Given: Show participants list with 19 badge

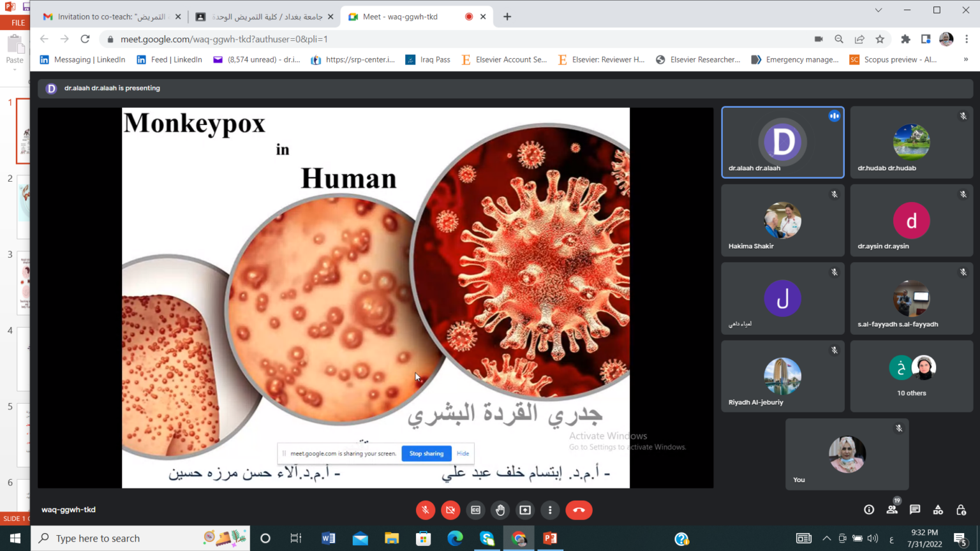Looking at the screenshot, I should 892,510.
